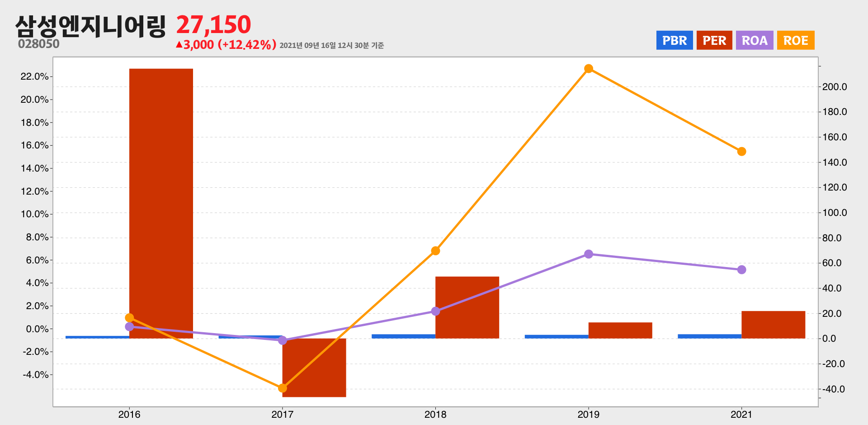Screen dimensions: 868x425
Task: Toggle the ROA legend button
Action: coord(755,40)
